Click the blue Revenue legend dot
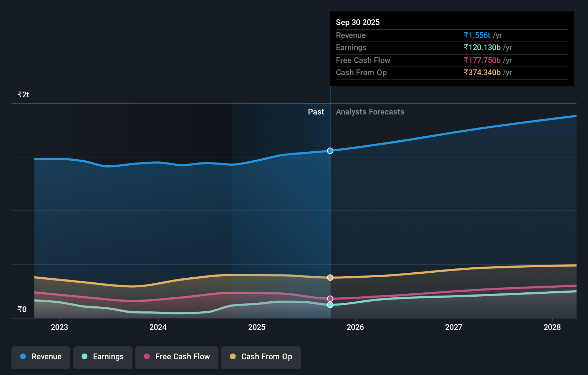The height and width of the screenshot is (375, 588). point(22,357)
